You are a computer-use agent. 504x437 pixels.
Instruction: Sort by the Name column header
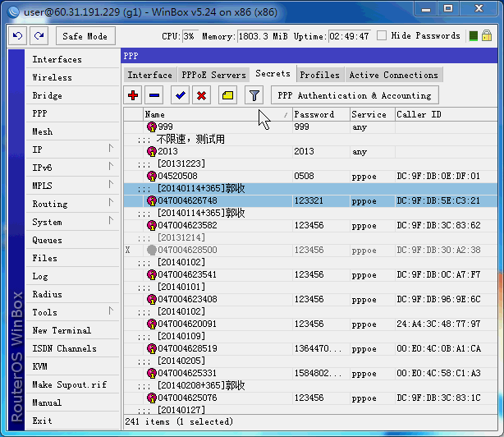[x=217, y=114]
